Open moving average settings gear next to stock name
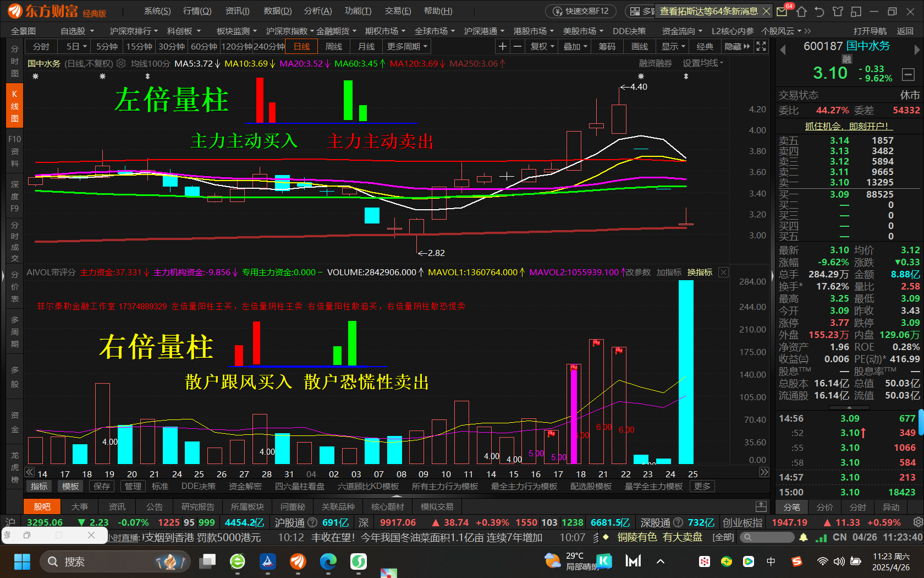The height and width of the screenshot is (578, 924). [x=122, y=64]
